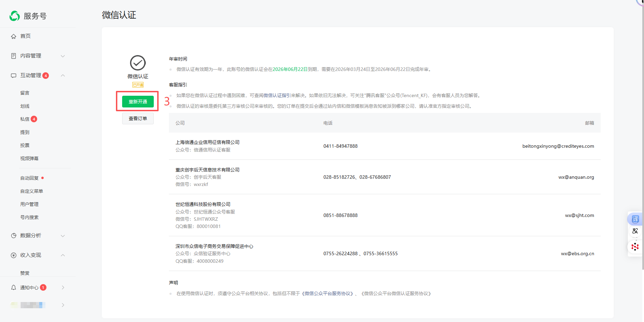Expand the 数据分析 menu chevron
This screenshot has height=322, width=644.
point(63,236)
